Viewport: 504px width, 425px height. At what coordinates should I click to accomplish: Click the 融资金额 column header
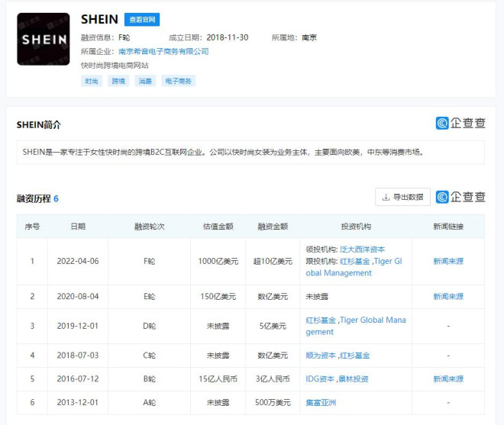(x=273, y=226)
